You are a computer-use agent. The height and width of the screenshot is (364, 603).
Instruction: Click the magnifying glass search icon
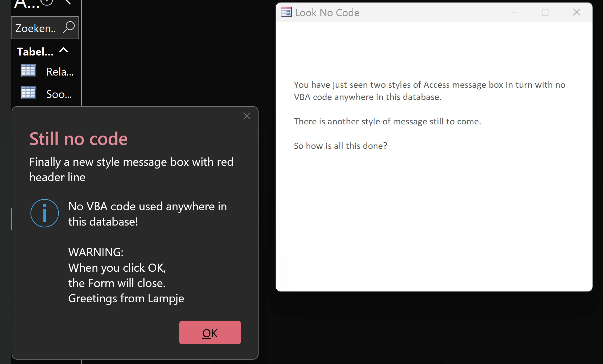pos(69,27)
